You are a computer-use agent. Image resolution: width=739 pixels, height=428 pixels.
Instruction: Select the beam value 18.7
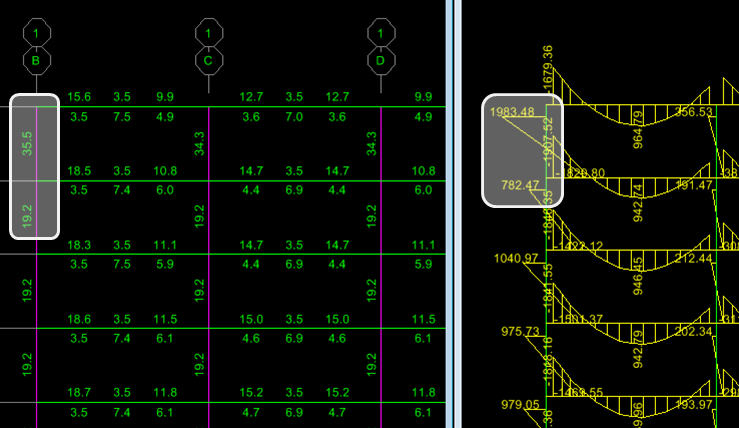(79, 392)
